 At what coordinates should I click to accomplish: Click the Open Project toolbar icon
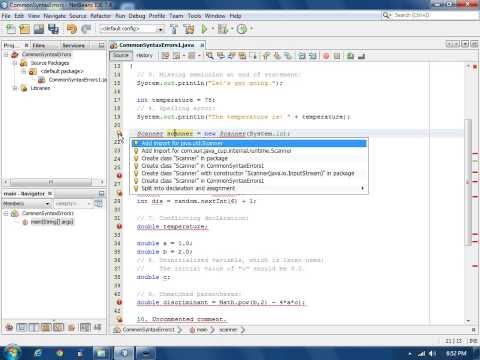coord(39,29)
